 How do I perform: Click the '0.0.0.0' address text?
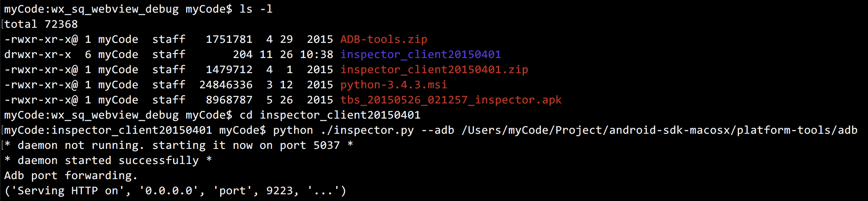click(x=168, y=191)
